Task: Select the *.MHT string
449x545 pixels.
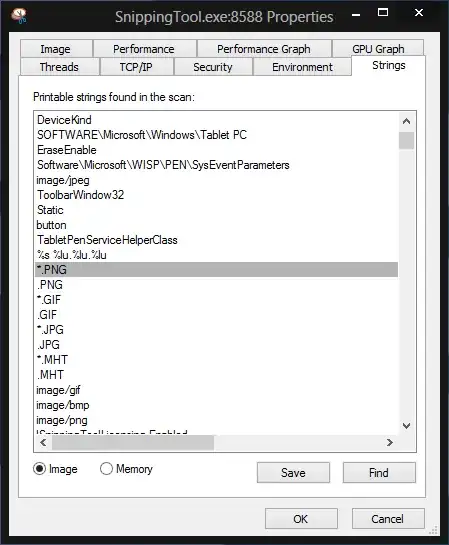Action: (217, 359)
